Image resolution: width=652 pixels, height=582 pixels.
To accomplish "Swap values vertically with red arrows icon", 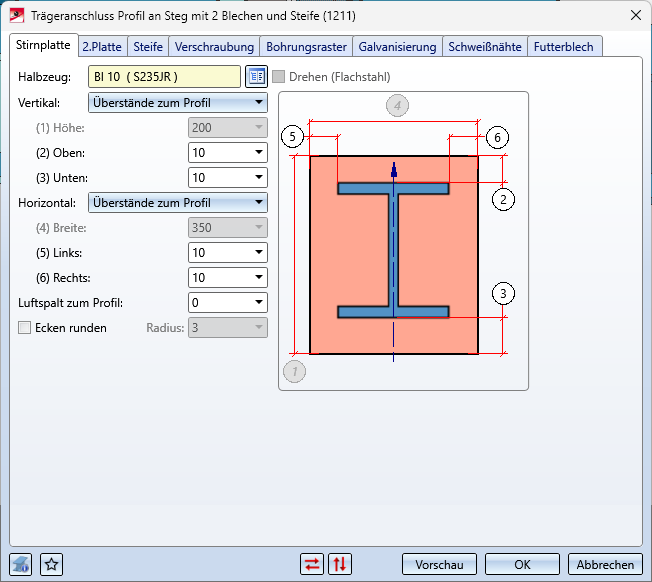I will 340,565.
